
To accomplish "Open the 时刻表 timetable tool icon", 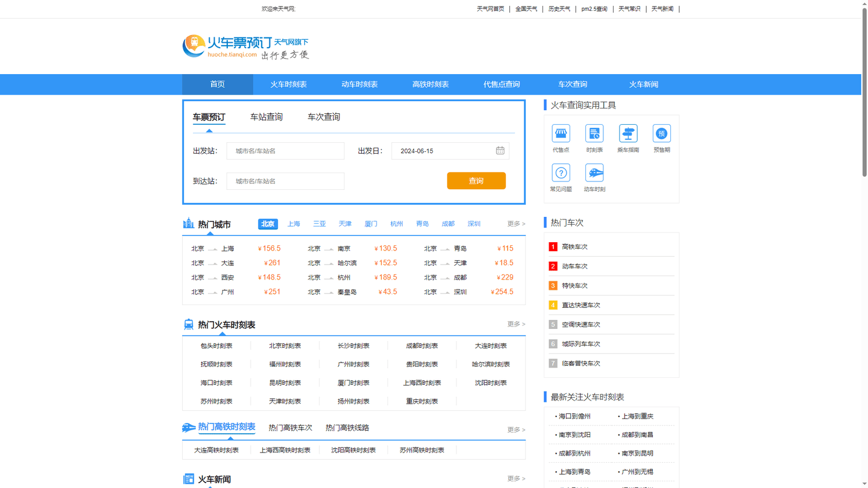I will pyautogui.click(x=594, y=134).
